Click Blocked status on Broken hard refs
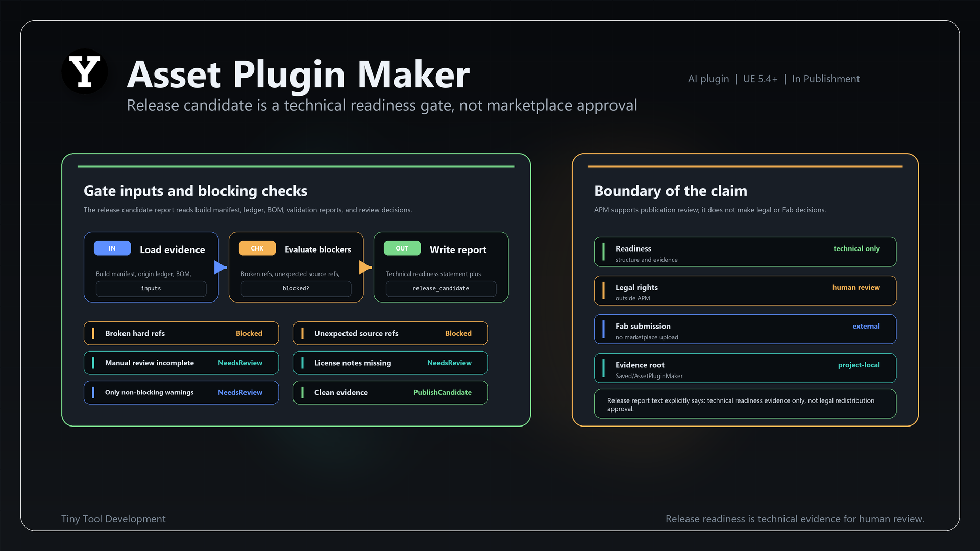Image resolution: width=980 pixels, height=551 pixels. pos(249,333)
